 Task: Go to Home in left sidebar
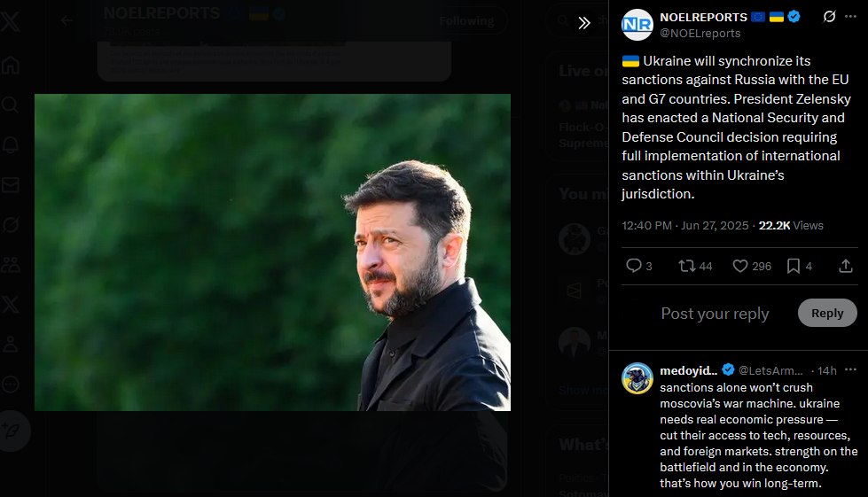tap(11, 65)
